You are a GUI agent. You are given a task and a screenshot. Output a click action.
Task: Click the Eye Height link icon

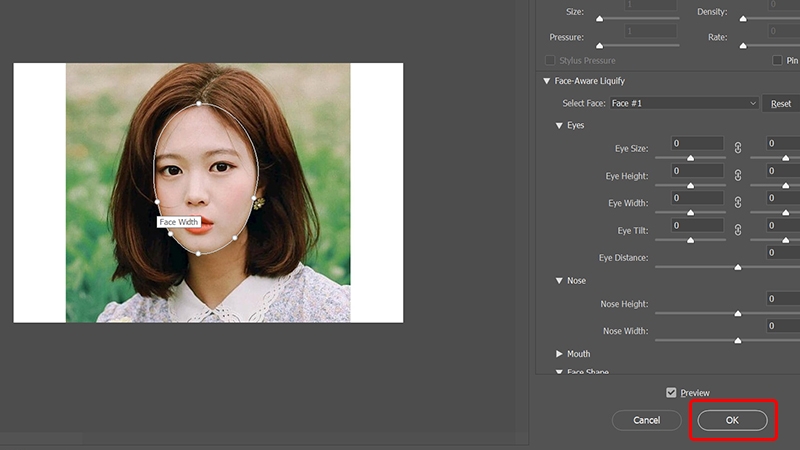point(738,176)
